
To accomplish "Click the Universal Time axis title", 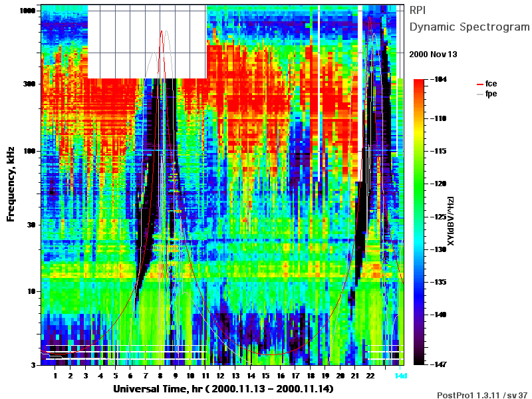I will click(223, 389).
